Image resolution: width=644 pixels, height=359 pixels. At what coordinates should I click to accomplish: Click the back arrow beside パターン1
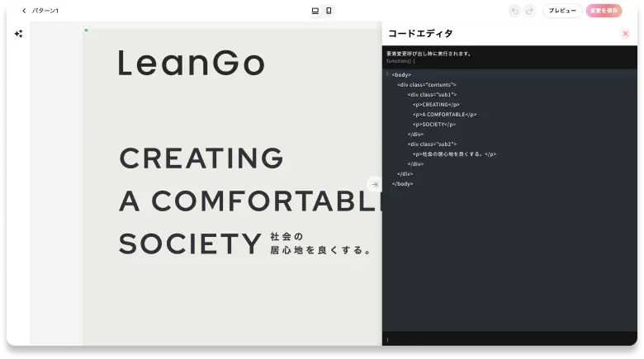click(24, 11)
